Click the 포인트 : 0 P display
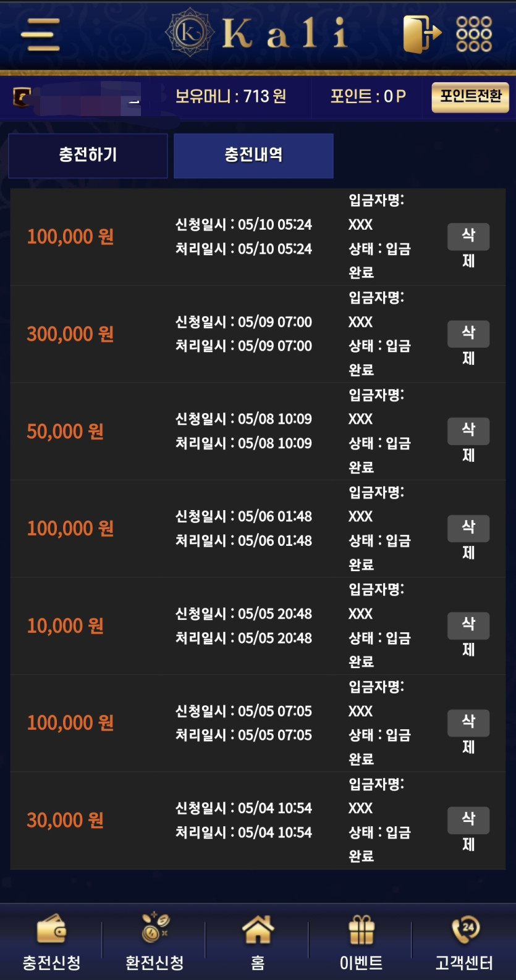The width and height of the screenshot is (516, 980). pos(368,96)
